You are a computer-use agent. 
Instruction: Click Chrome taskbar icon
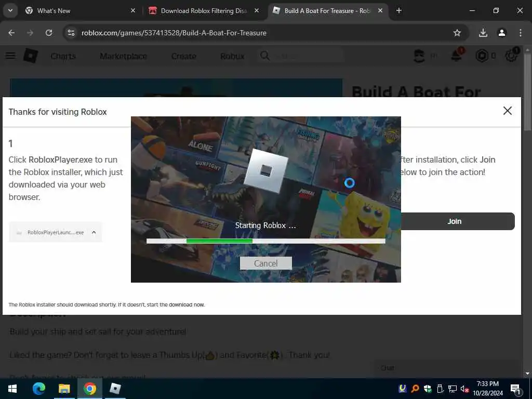click(89, 389)
